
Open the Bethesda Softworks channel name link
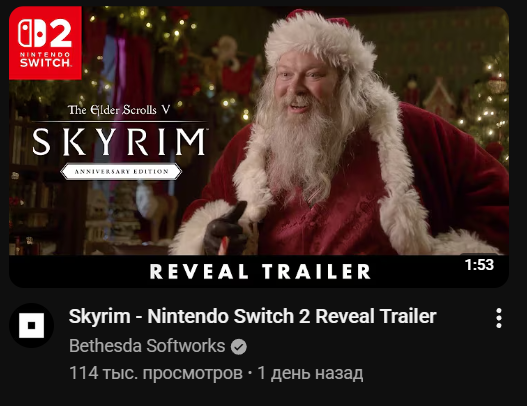[x=147, y=346]
